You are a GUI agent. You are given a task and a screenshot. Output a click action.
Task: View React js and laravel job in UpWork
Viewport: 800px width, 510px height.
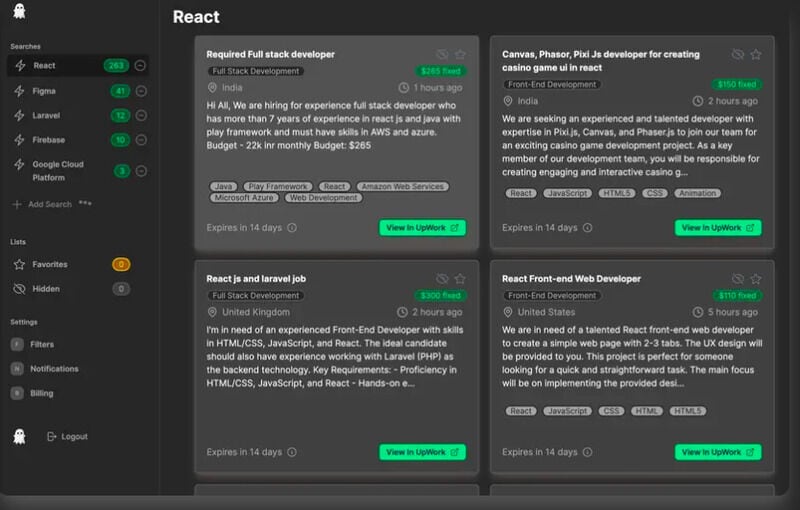coord(422,452)
